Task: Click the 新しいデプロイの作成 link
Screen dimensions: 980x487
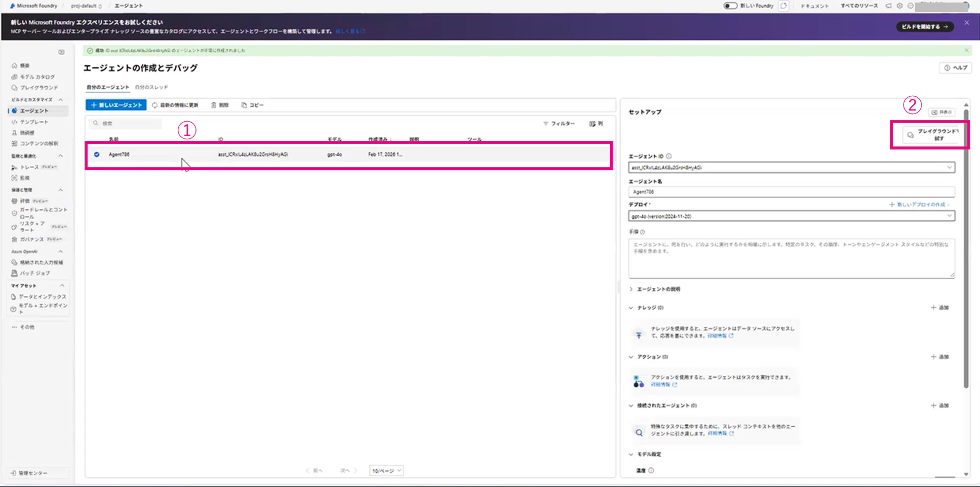Action: pos(919,205)
